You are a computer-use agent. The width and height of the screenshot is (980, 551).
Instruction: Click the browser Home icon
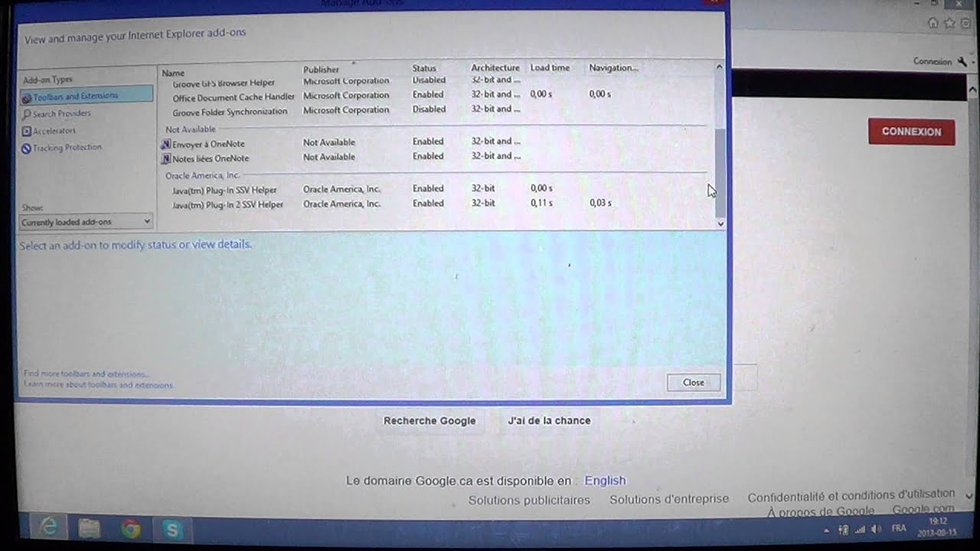pyautogui.click(x=933, y=23)
